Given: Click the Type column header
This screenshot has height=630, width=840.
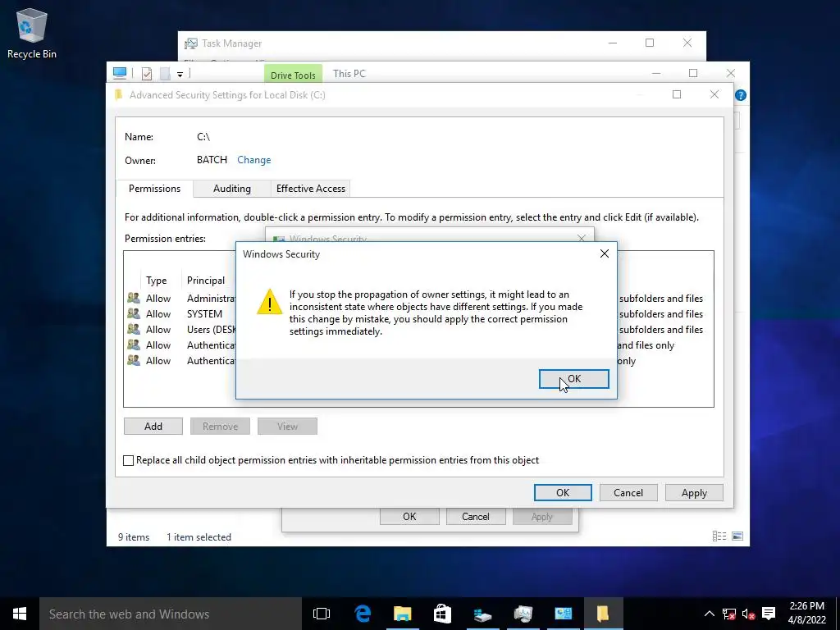Looking at the screenshot, I should 157,281.
